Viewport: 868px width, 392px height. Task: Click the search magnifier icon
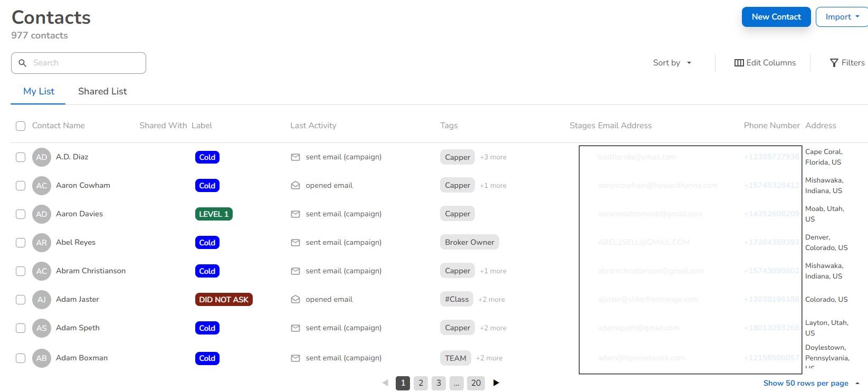click(x=23, y=63)
